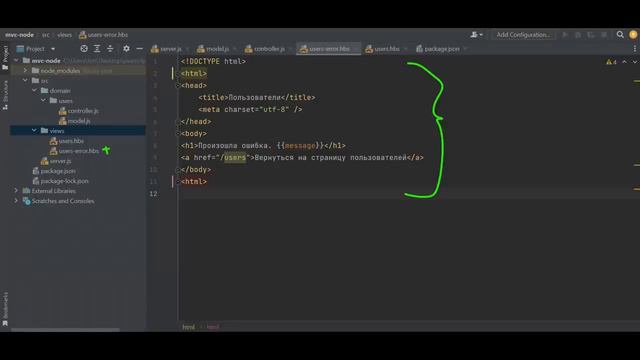This screenshot has width=640, height=360.
Task: Select users.hbs in project tree
Action: [67, 141]
